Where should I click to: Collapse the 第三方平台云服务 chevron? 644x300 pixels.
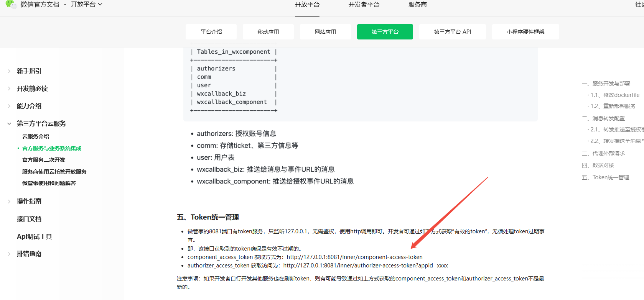tap(9, 124)
